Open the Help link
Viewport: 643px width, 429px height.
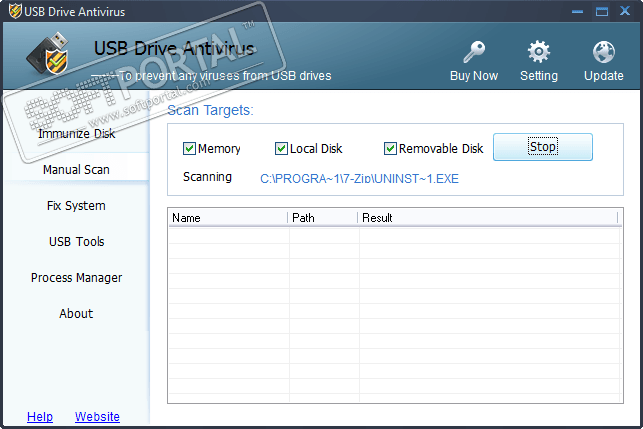[40, 416]
